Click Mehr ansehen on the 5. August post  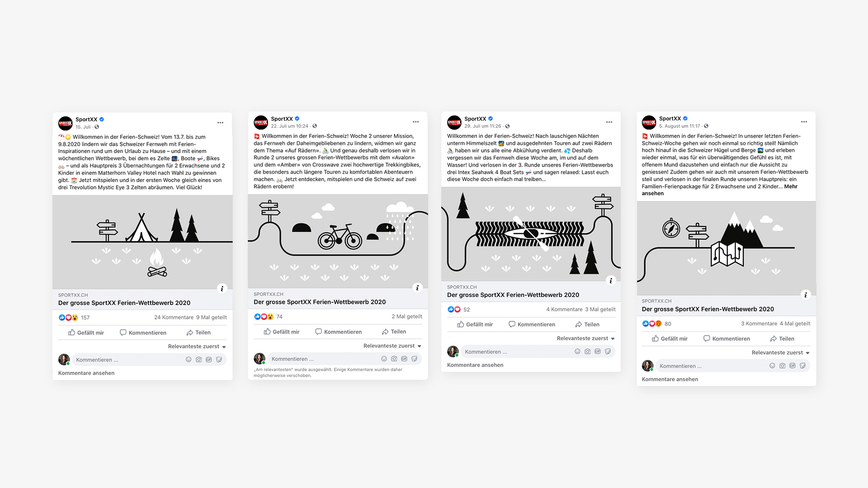coord(791,187)
